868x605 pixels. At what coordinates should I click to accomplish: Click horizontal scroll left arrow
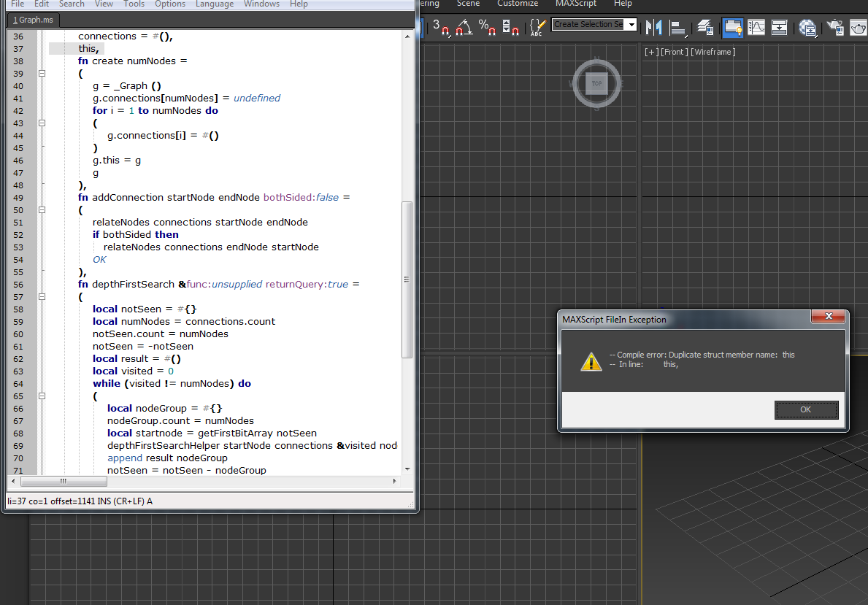point(13,481)
